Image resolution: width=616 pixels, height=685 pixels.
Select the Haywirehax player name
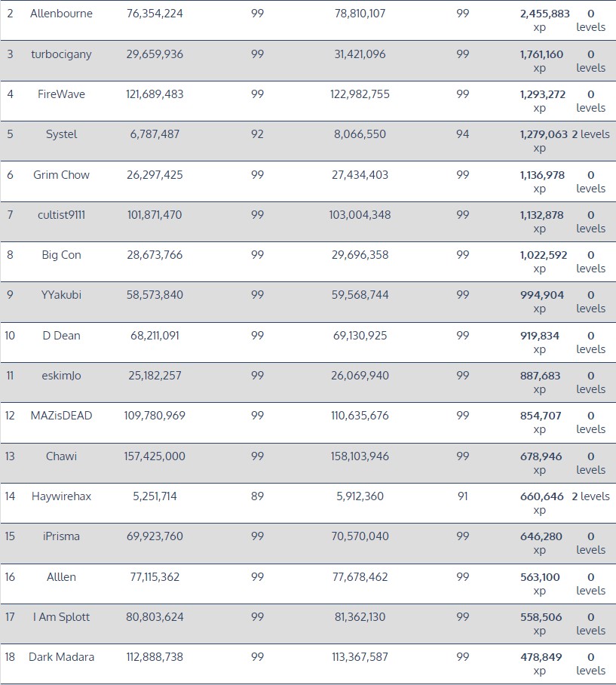pos(61,496)
